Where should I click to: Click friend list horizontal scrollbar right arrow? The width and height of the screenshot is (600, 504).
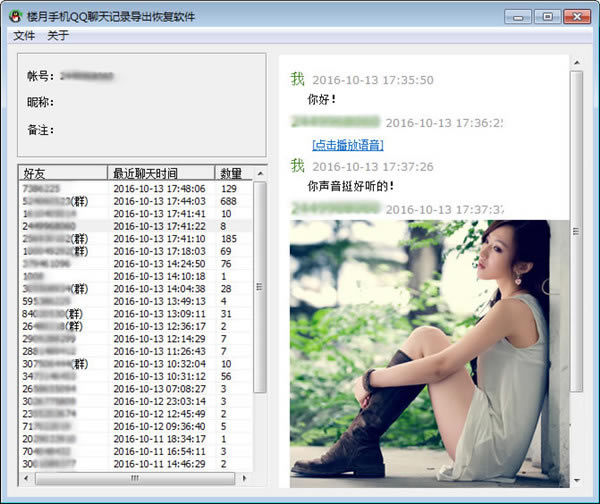pos(246,479)
